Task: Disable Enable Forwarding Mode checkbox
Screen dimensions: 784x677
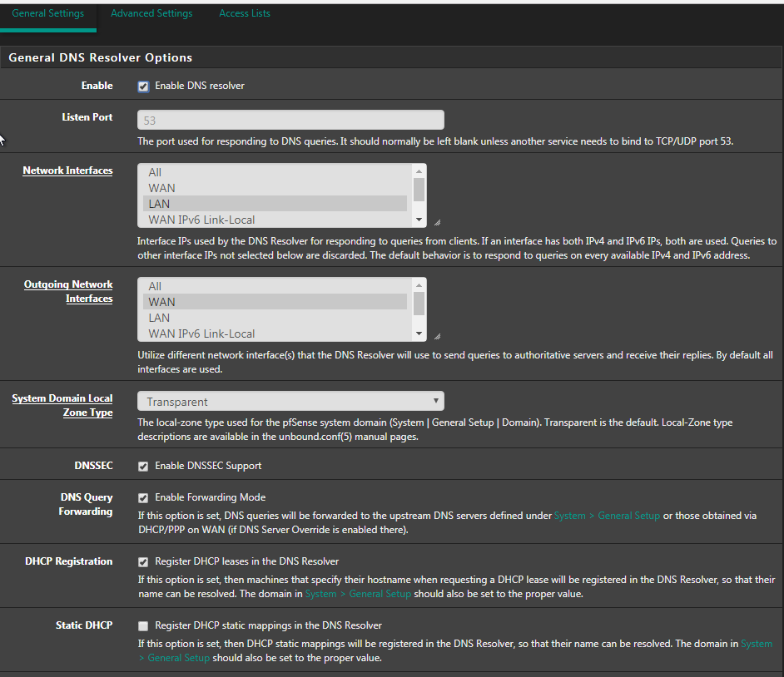Action: coord(143,498)
